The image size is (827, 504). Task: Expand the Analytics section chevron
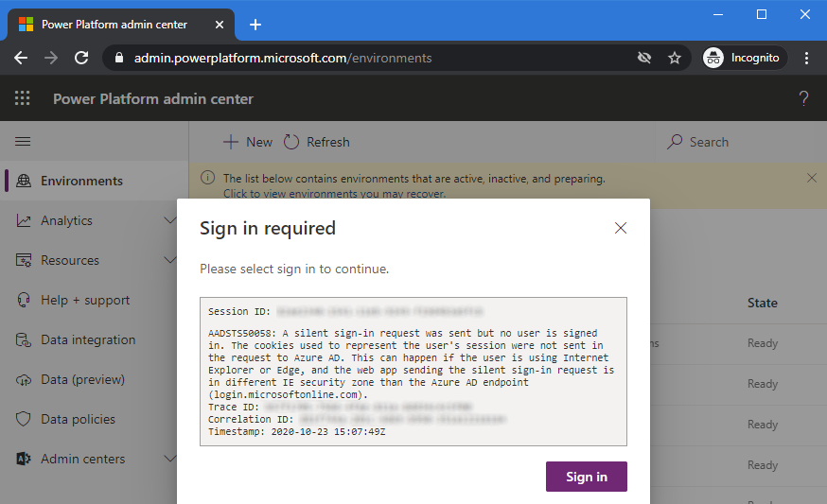click(x=170, y=220)
